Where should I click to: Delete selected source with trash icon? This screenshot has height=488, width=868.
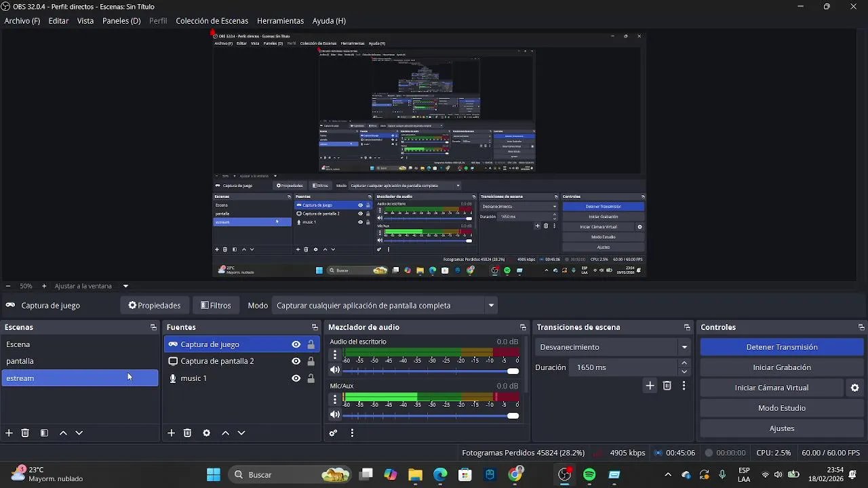pos(187,433)
